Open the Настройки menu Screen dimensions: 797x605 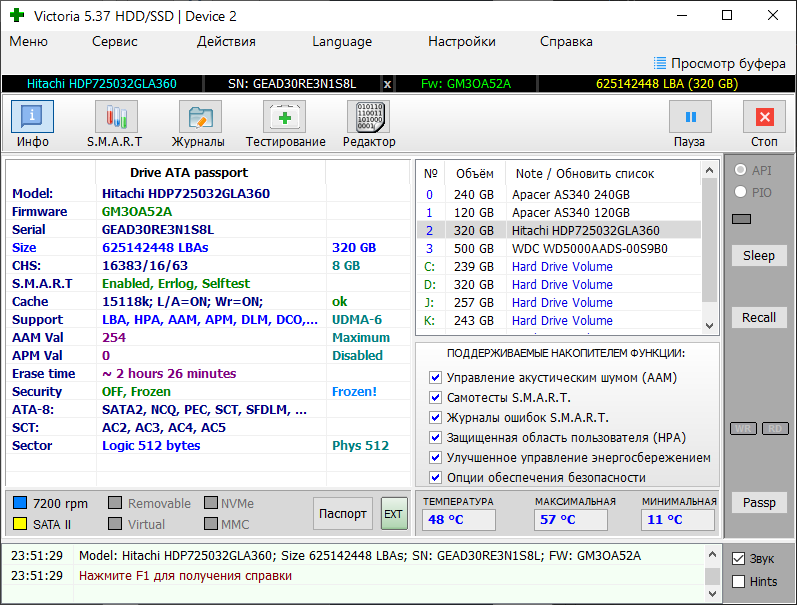pyautogui.click(x=462, y=41)
